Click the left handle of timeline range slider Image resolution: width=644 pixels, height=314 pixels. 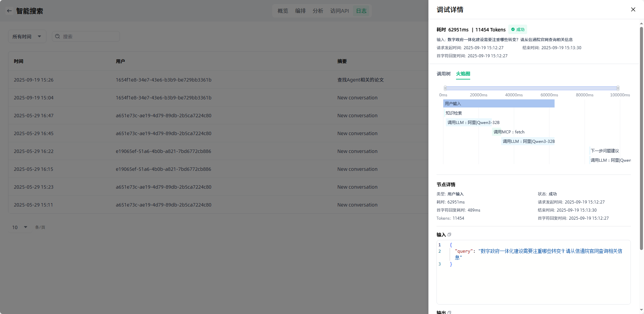coord(445,88)
